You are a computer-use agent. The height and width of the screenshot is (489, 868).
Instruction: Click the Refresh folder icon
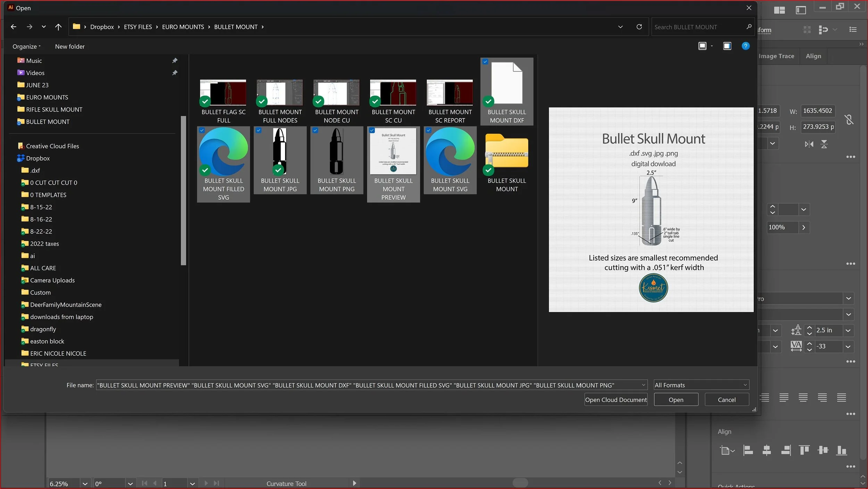coord(639,27)
